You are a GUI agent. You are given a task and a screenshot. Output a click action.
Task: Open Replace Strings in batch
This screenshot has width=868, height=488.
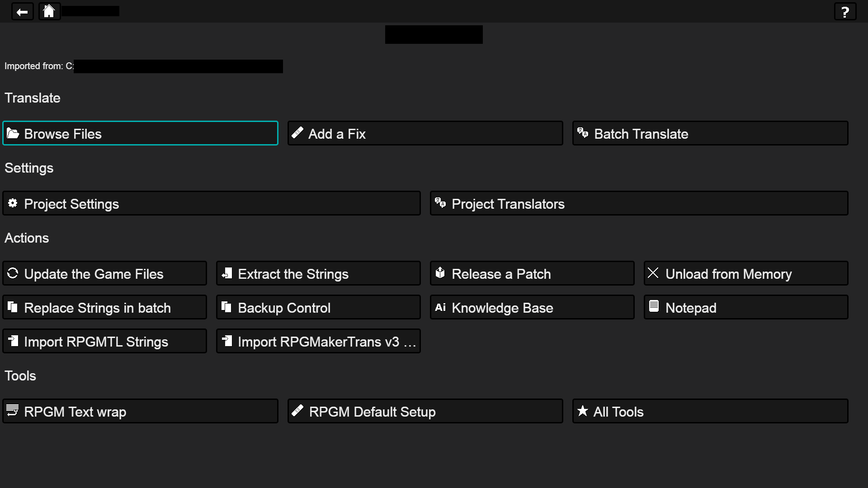[x=104, y=307]
